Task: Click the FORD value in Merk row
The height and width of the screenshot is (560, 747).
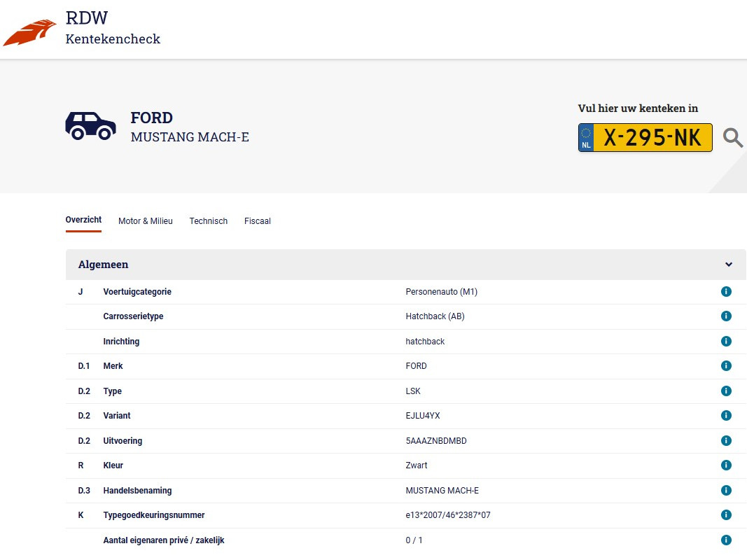Action: point(416,366)
